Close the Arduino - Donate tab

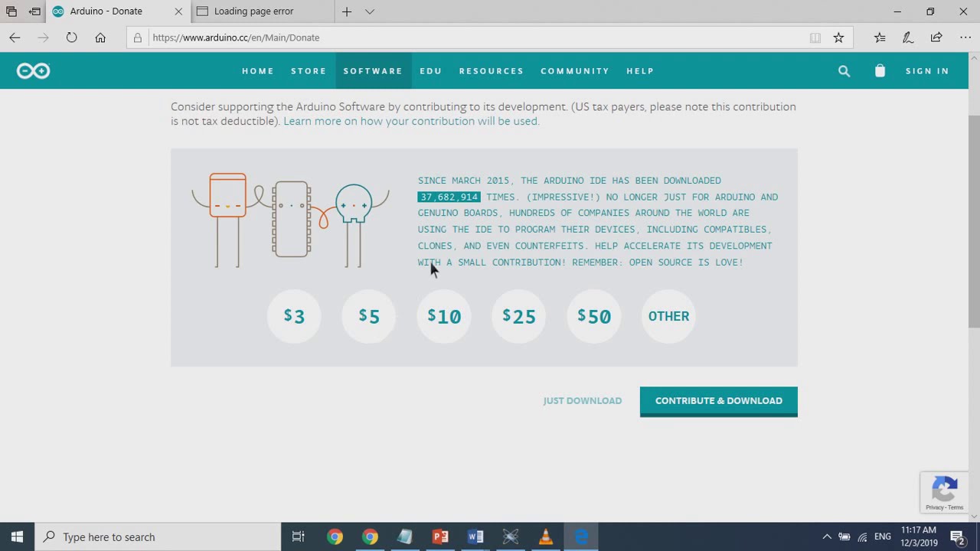tap(178, 11)
